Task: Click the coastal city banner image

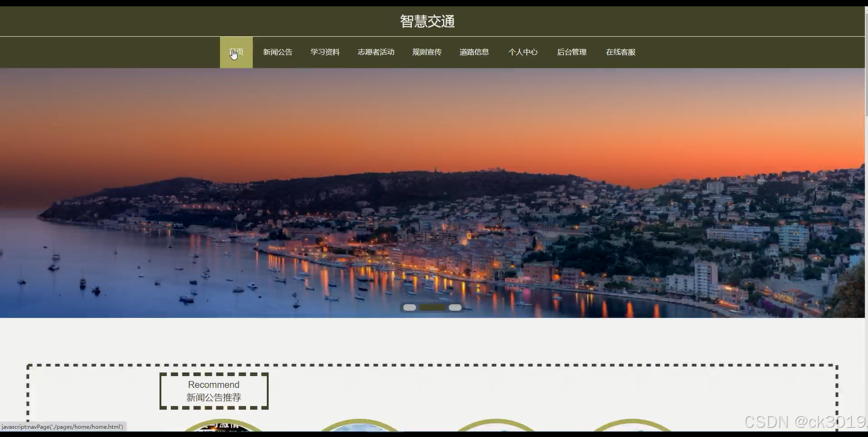Action: tap(432, 193)
